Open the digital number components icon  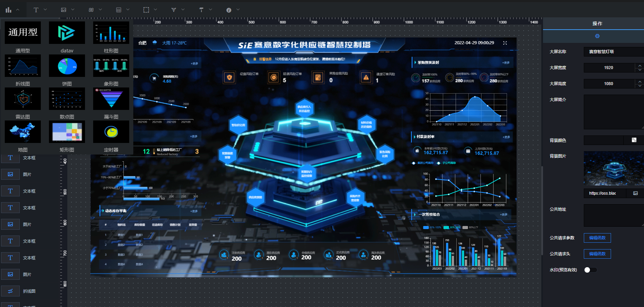91,10
